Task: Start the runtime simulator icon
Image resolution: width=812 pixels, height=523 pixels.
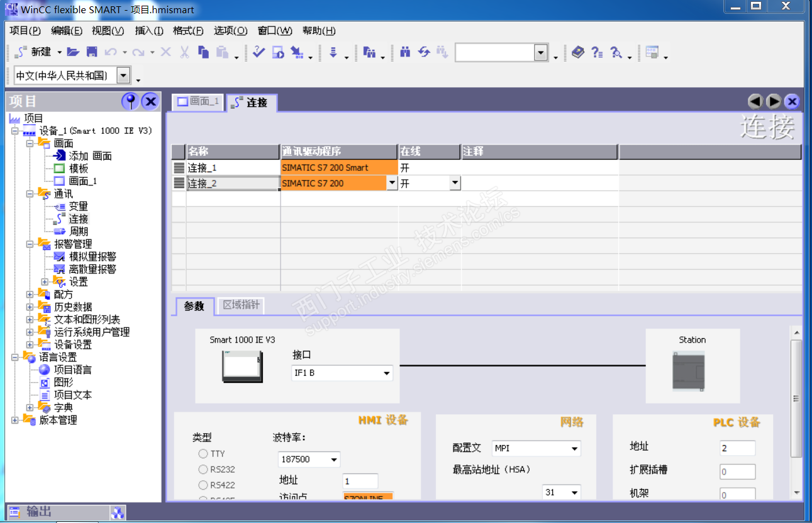Action: point(278,52)
